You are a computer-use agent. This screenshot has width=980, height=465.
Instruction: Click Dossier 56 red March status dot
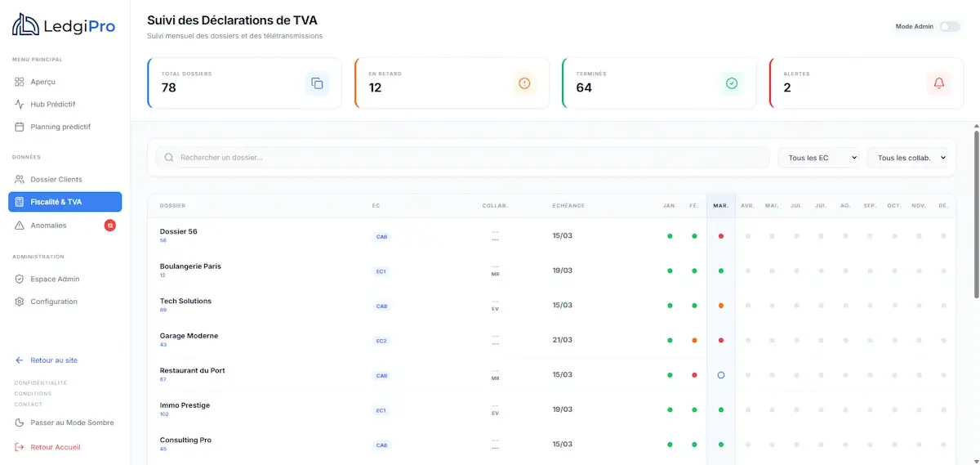(720, 236)
